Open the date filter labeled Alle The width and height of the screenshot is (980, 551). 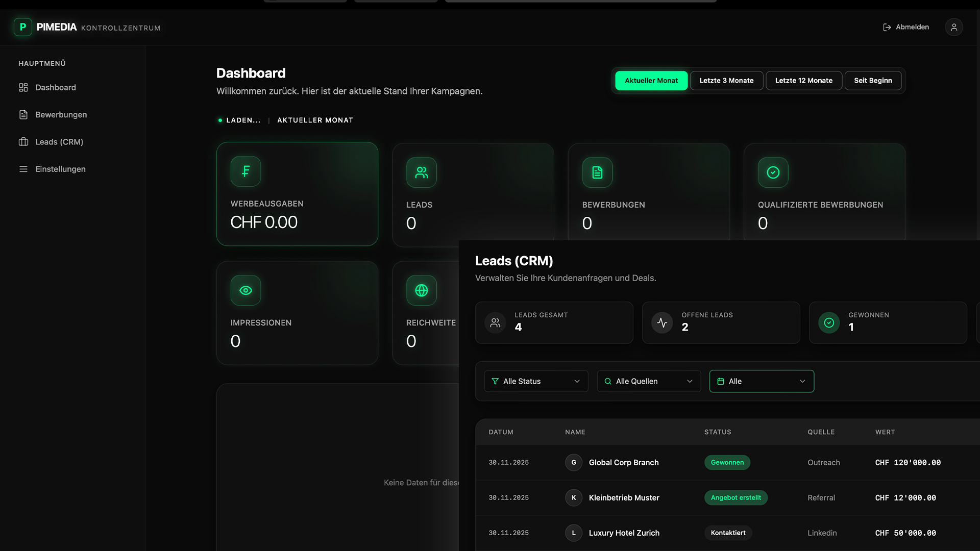point(761,381)
